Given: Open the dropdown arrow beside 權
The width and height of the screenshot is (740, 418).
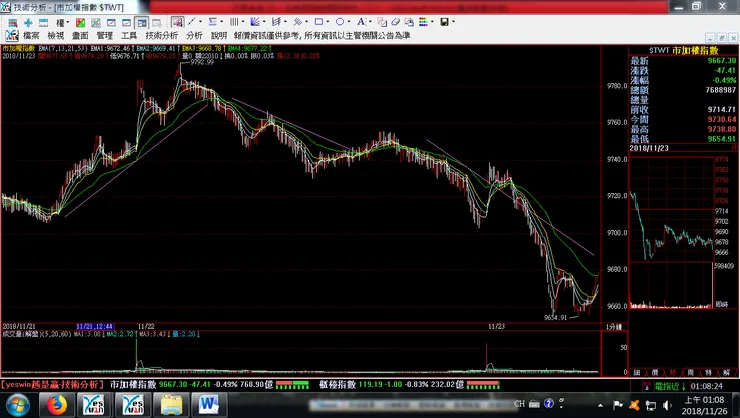Looking at the screenshot, I should pyautogui.click(x=68, y=22).
